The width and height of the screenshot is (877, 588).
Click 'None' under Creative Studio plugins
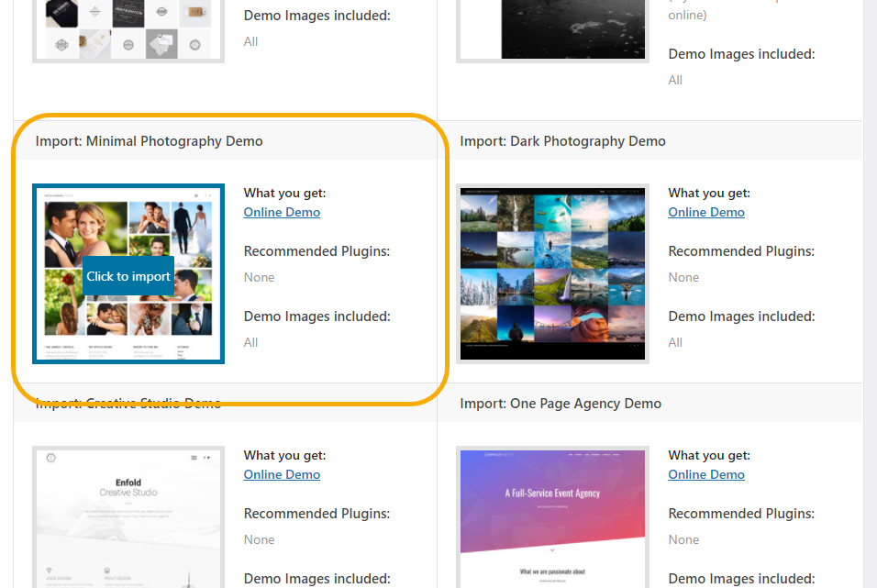click(x=259, y=540)
